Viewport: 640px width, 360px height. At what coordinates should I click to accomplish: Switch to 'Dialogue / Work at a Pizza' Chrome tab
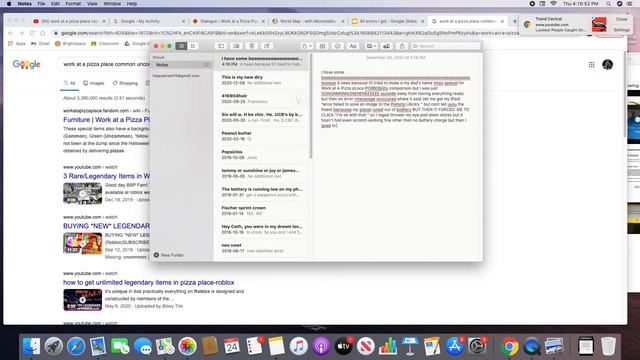coord(229,21)
